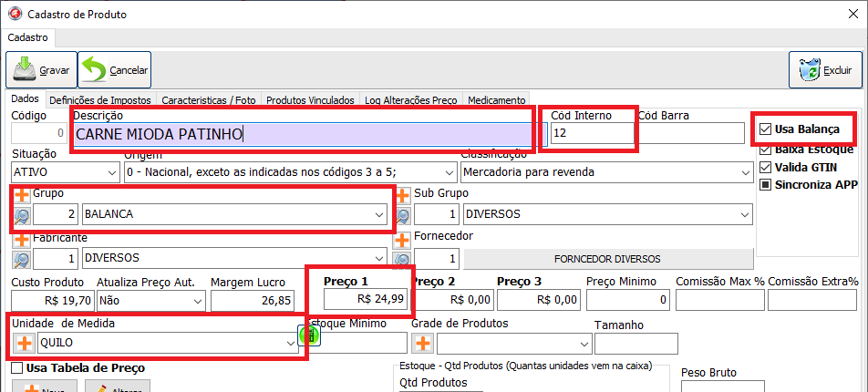Toggle the Valida GTIN checkbox

766,168
